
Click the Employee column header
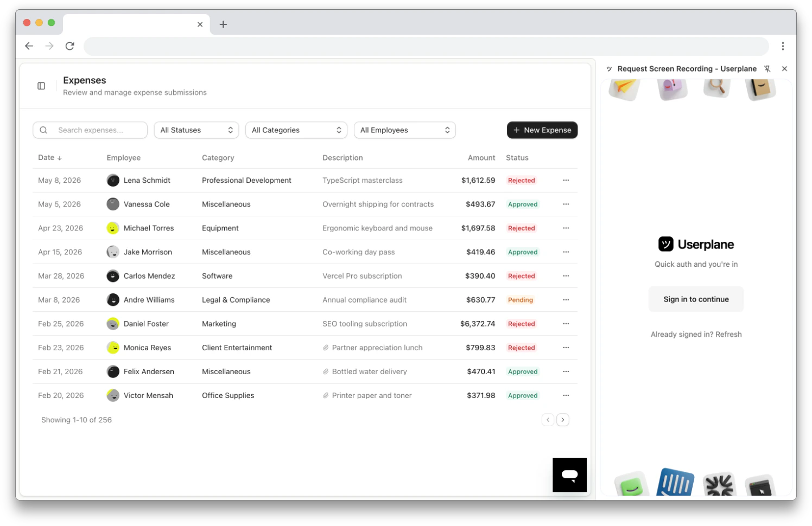pos(124,158)
